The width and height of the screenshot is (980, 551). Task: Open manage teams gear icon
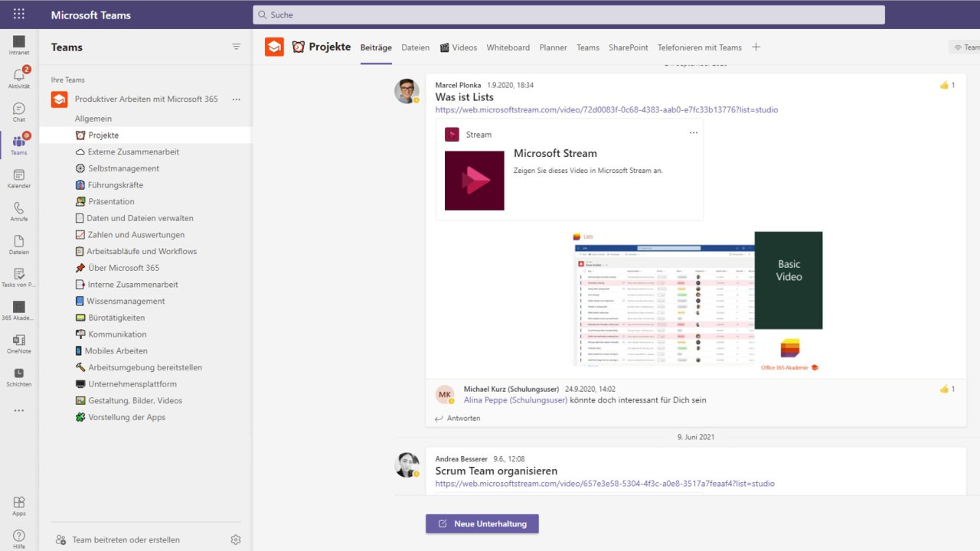236,540
